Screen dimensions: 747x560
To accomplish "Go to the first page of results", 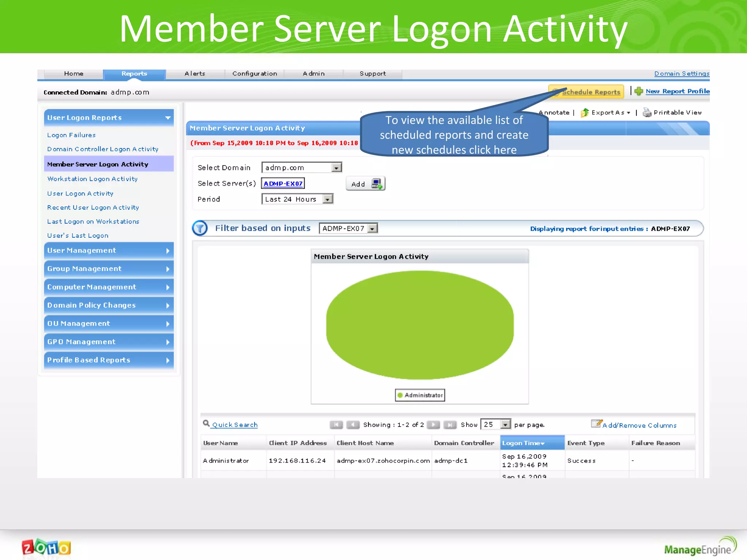I will coord(336,425).
